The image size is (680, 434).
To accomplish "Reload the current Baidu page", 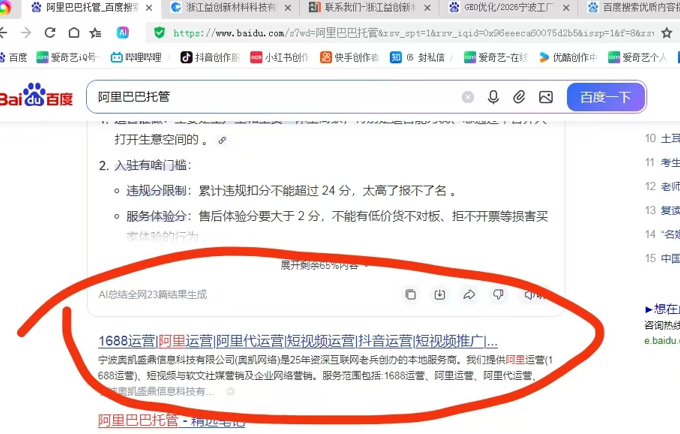I will (x=50, y=33).
